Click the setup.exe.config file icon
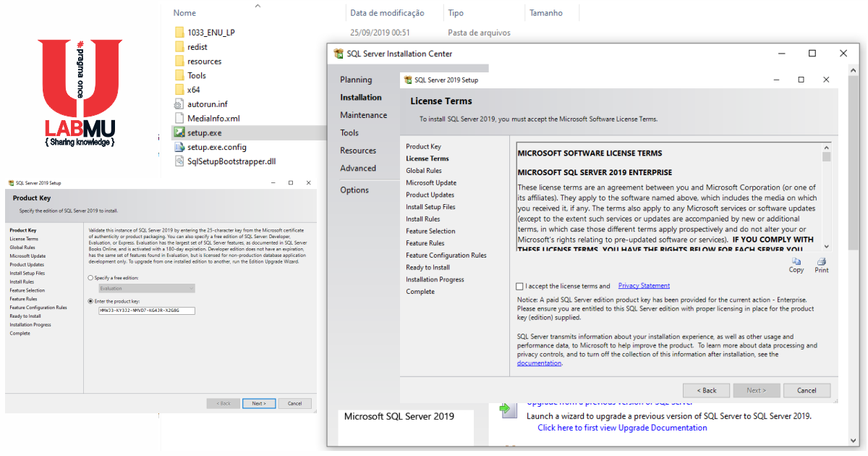 [x=180, y=147]
